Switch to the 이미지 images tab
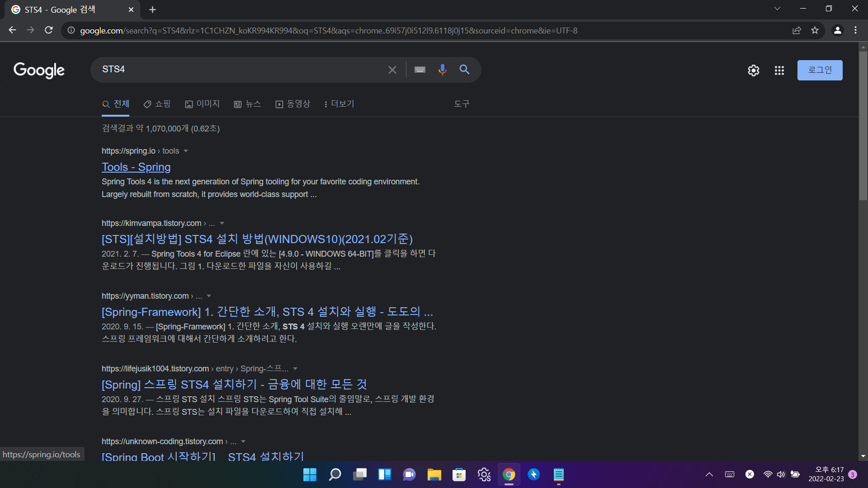This screenshot has height=488, width=868. click(x=202, y=104)
